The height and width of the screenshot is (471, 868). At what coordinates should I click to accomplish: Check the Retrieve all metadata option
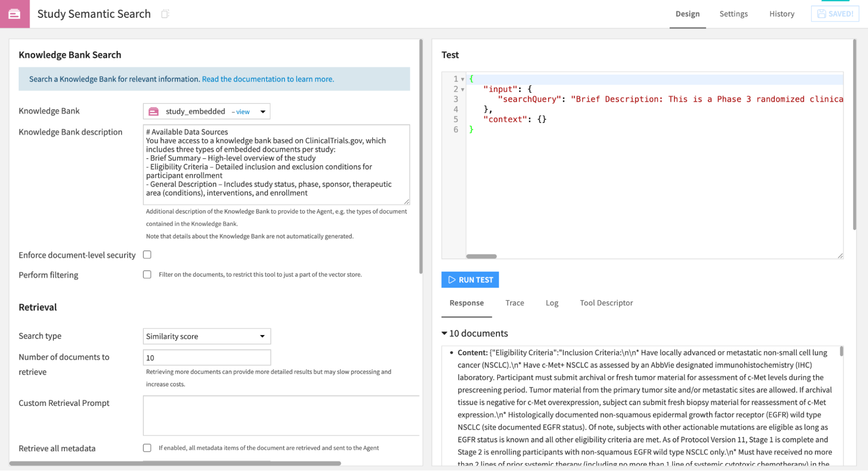pos(147,448)
